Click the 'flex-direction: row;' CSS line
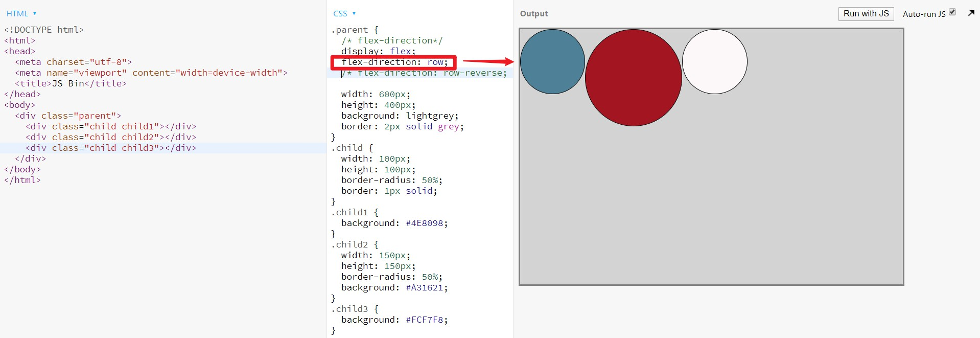 pyautogui.click(x=394, y=62)
